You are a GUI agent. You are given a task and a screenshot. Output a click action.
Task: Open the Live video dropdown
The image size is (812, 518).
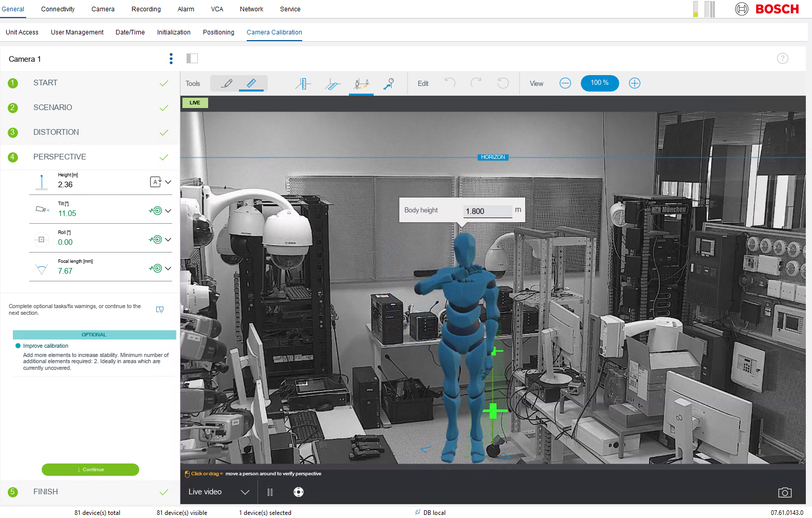pyautogui.click(x=245, y=492)
